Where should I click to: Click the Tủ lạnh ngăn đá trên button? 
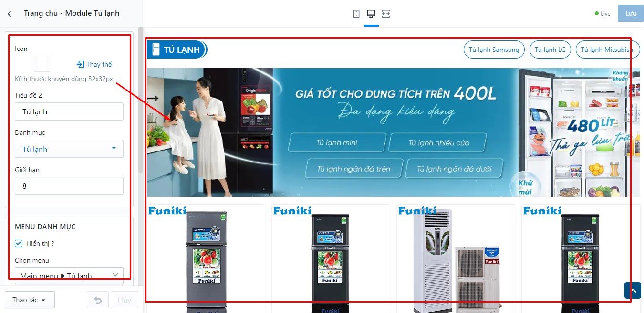coord(353,169)
